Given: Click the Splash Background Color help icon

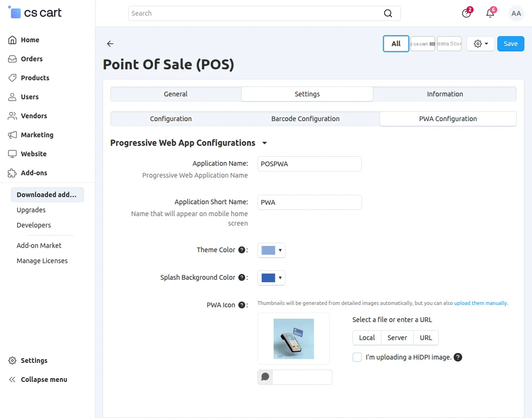Looking at the screenshot, I should point(242,277).
